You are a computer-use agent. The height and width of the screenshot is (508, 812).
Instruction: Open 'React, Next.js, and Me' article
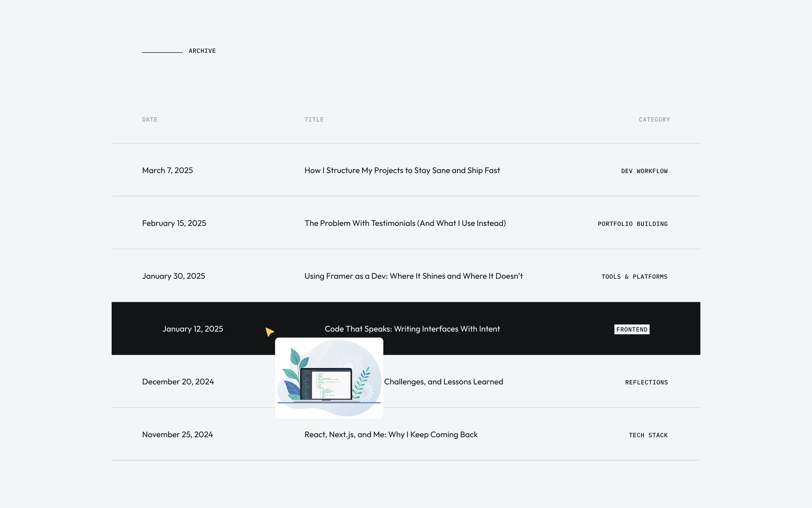pyautogui.click(x=391, y=435)
